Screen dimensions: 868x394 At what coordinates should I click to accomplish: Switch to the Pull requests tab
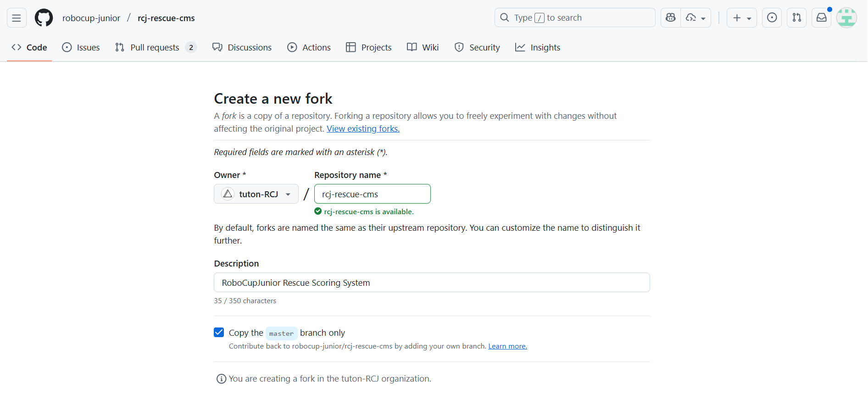pyautogui.click(x=156, y=47)
